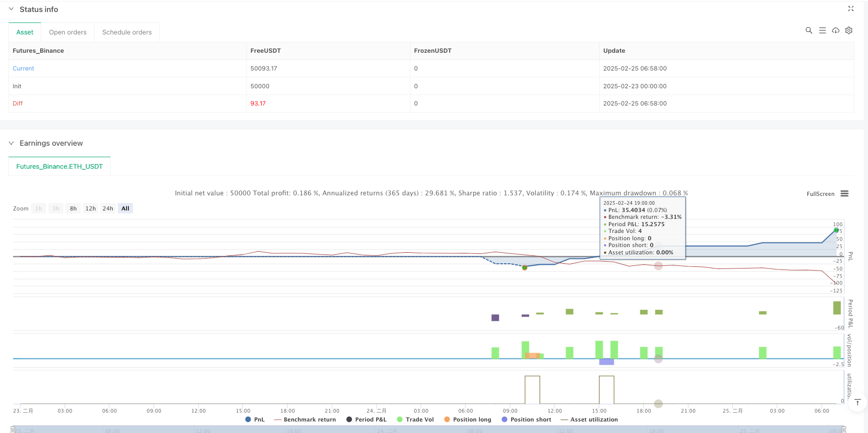The height and width of the screenshot is (433, 868).
Task: Set chart zoom to 12h
Action: click(91, 208)
